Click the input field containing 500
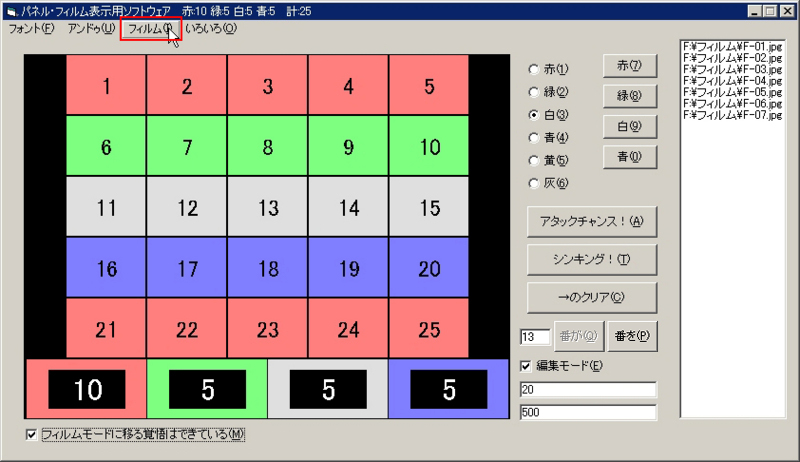The height and width of the screenshot is (462, 800). coord(588,412)
